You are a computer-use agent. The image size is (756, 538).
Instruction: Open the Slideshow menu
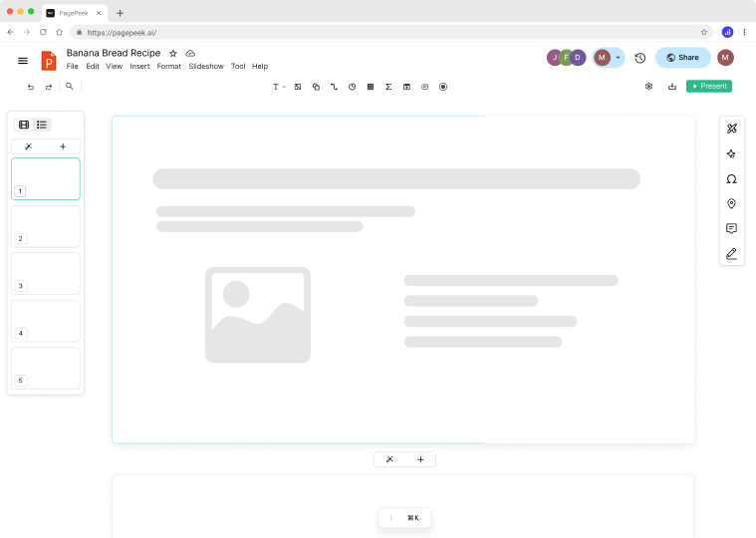[206, 67]
